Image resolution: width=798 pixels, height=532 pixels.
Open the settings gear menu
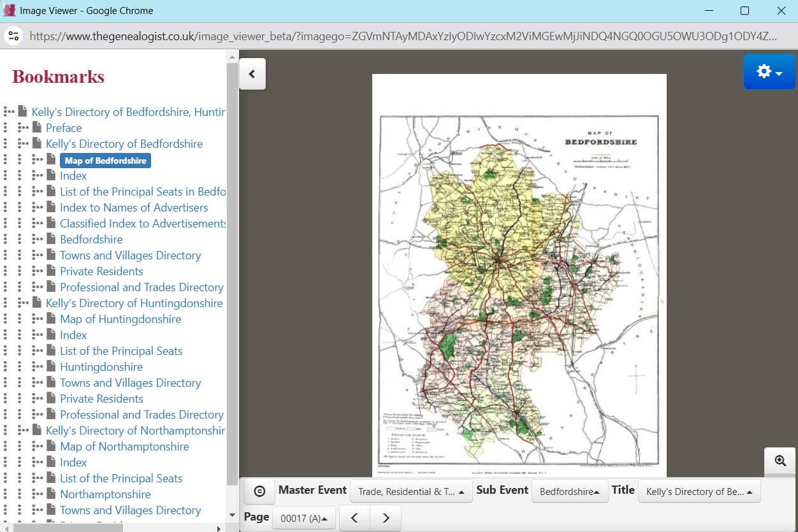[769, 72]
